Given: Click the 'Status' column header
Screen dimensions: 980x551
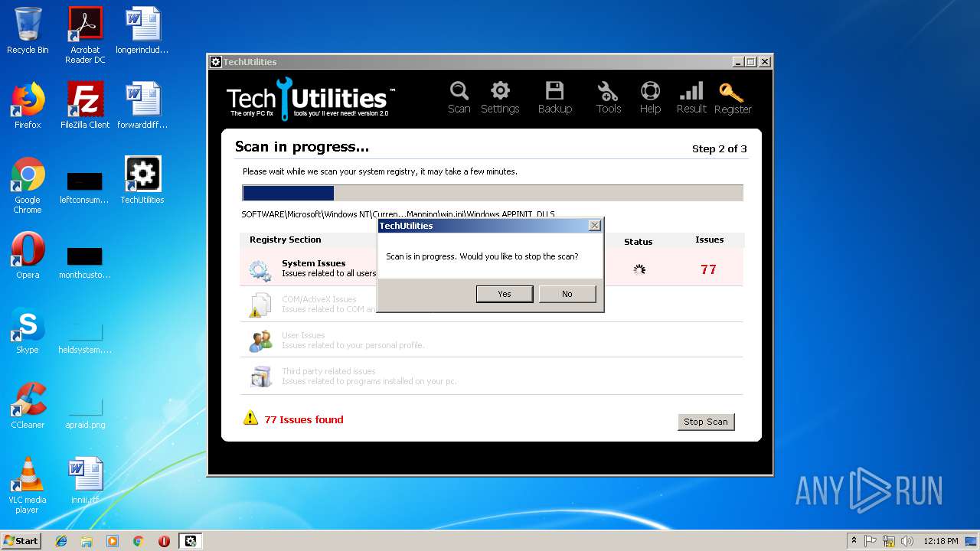Looking at the screenshot, I should (x=638, y=242).
